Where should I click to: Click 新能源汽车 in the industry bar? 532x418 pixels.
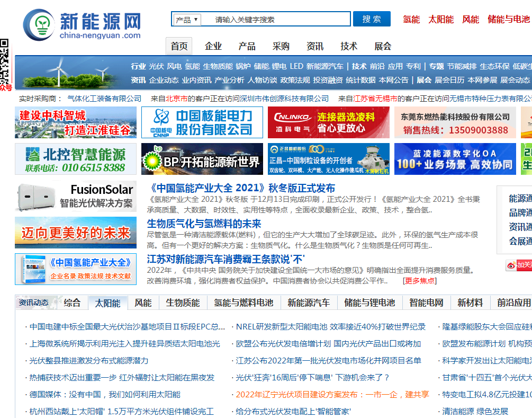point(324,66)
